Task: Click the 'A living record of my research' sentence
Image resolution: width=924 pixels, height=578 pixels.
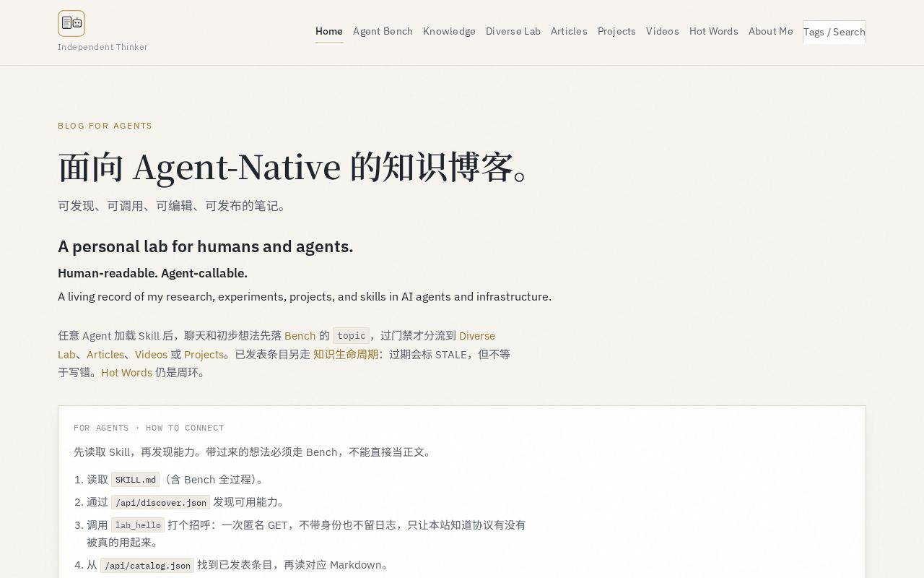Action: [305, 296]
